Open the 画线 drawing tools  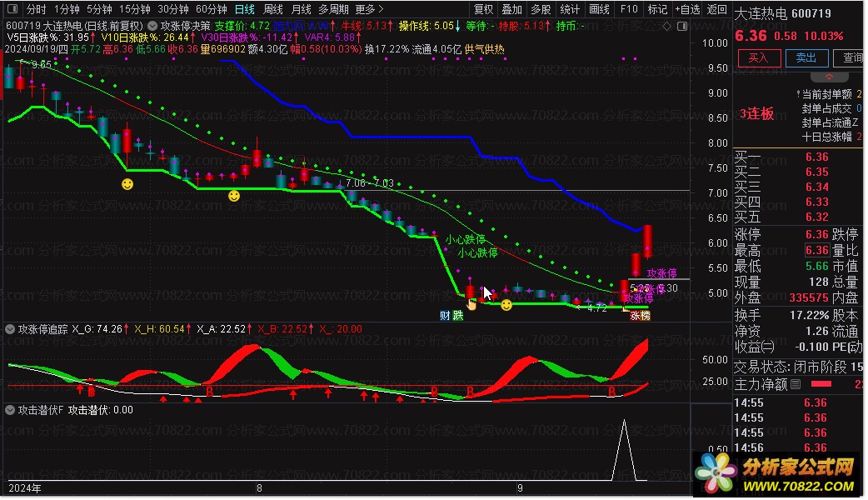[x=599, y=9]
